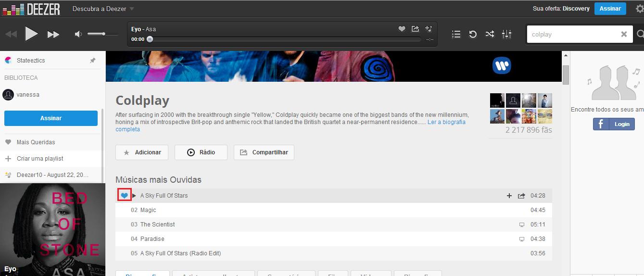This screenshot has height=276, width=644.
Task: Go back to previous track
Action: click(x=11, y=35)
